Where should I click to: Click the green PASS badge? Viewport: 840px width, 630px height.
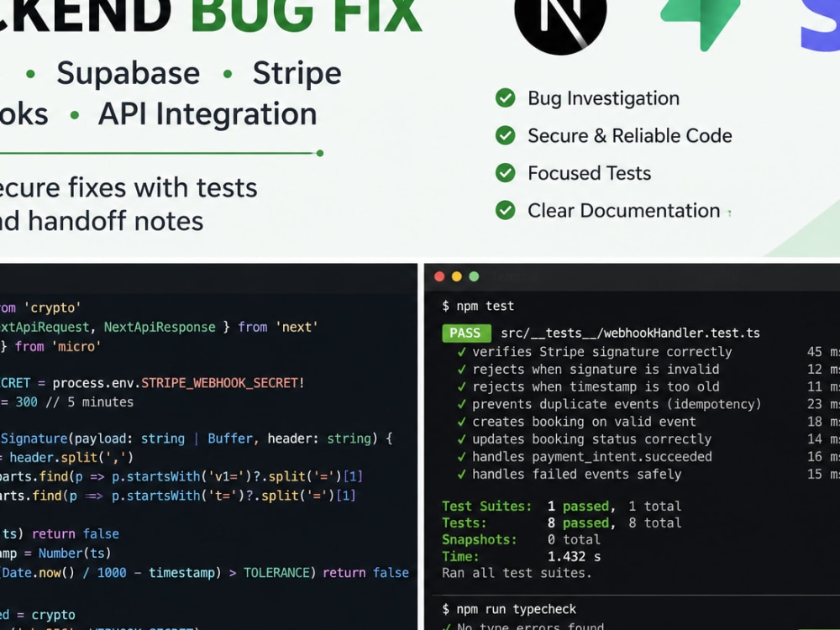tap(466, 333)
